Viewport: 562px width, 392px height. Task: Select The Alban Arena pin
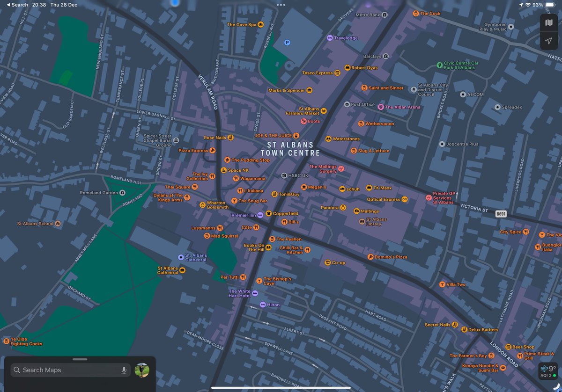(381, 107)
